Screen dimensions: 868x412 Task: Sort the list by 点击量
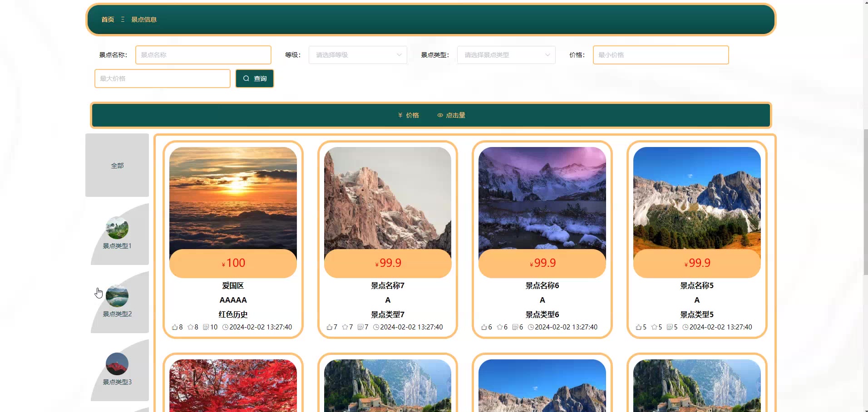pos(451,115)
